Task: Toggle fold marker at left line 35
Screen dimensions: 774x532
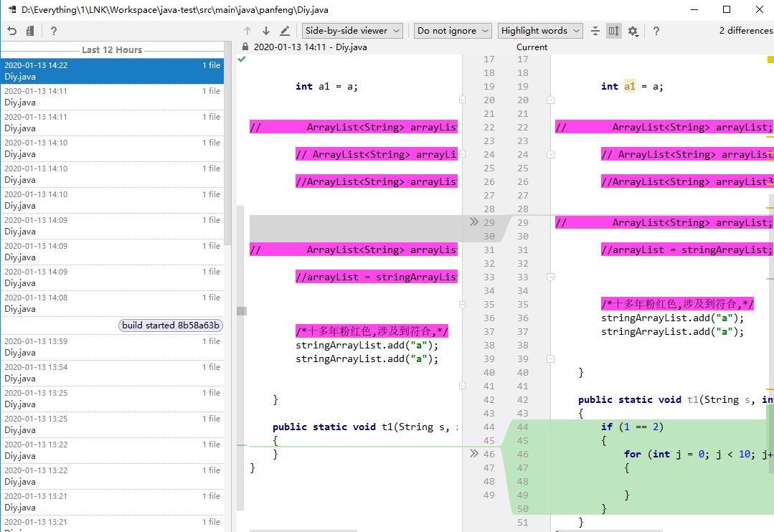Action: tap(462, 305)
